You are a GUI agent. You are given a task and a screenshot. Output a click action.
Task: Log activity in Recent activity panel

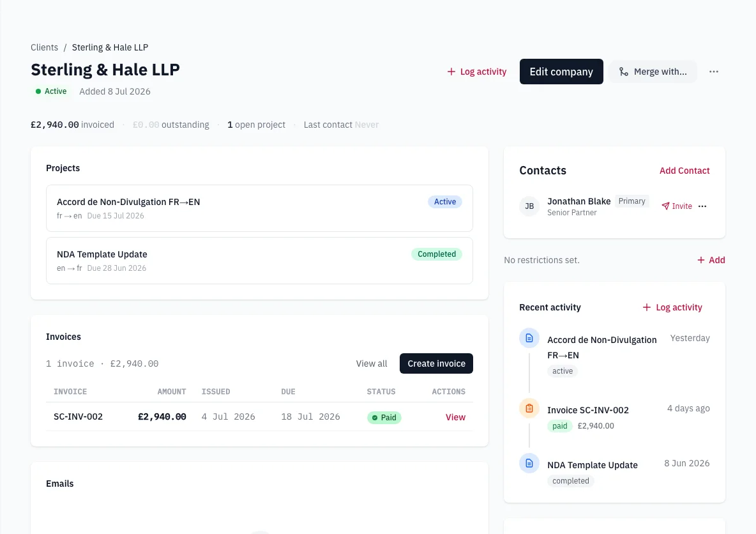click(672, 307)
